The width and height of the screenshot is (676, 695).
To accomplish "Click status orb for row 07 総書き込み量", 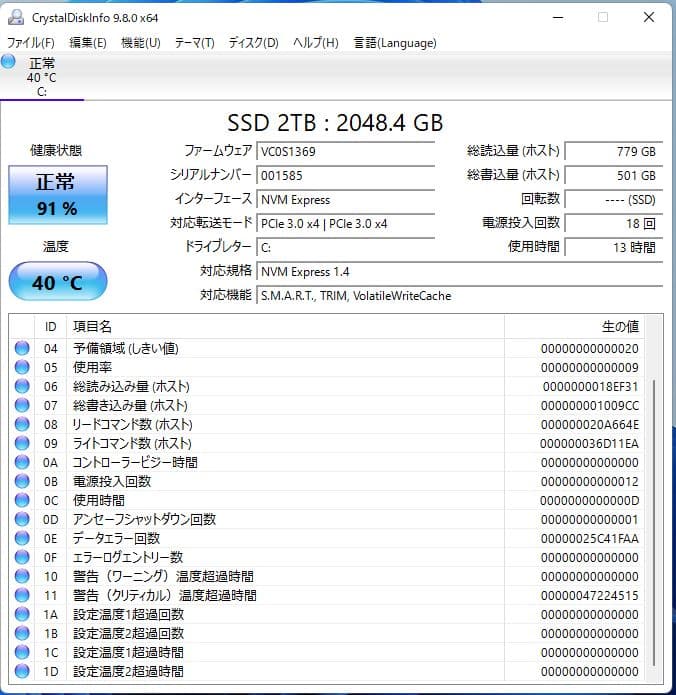I will [22, 405].
